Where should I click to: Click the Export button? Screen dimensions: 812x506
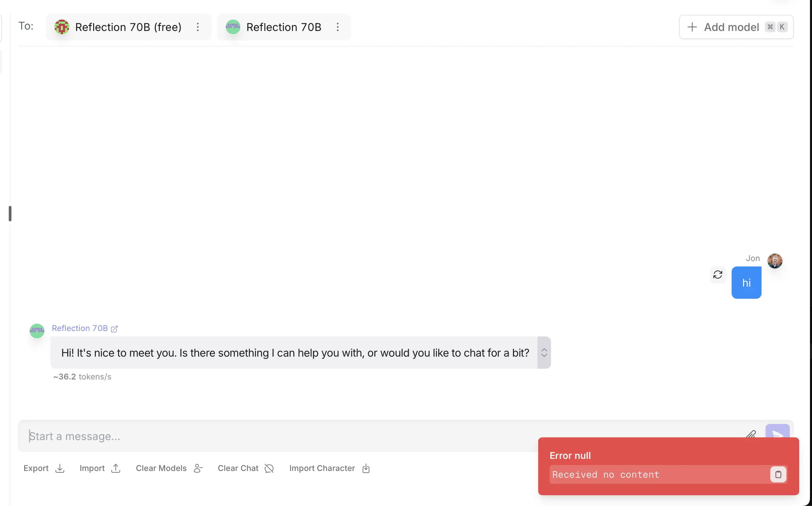click(x=44, y=468)
